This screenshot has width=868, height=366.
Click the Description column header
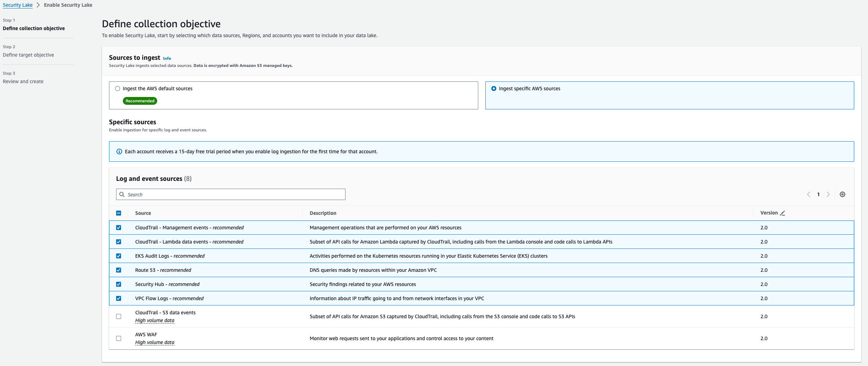(323, 213)
